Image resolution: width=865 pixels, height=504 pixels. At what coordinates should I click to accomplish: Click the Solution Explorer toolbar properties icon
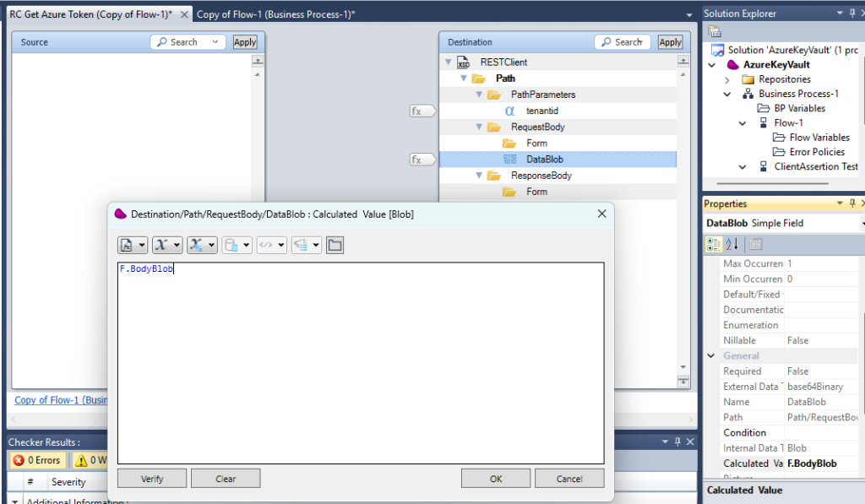click(x=715, y=32)
